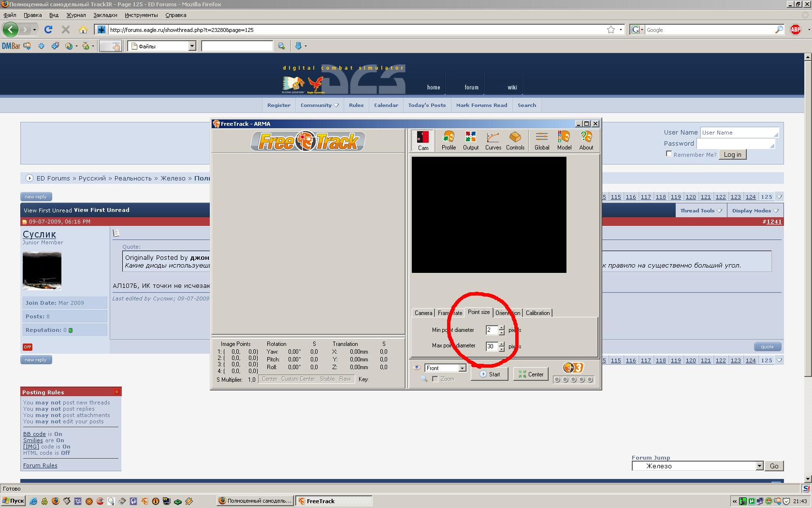This screenshot has height=508, width=812.
Task: Click the DMBar blue plus icon
Action: [x=41, y=46]
